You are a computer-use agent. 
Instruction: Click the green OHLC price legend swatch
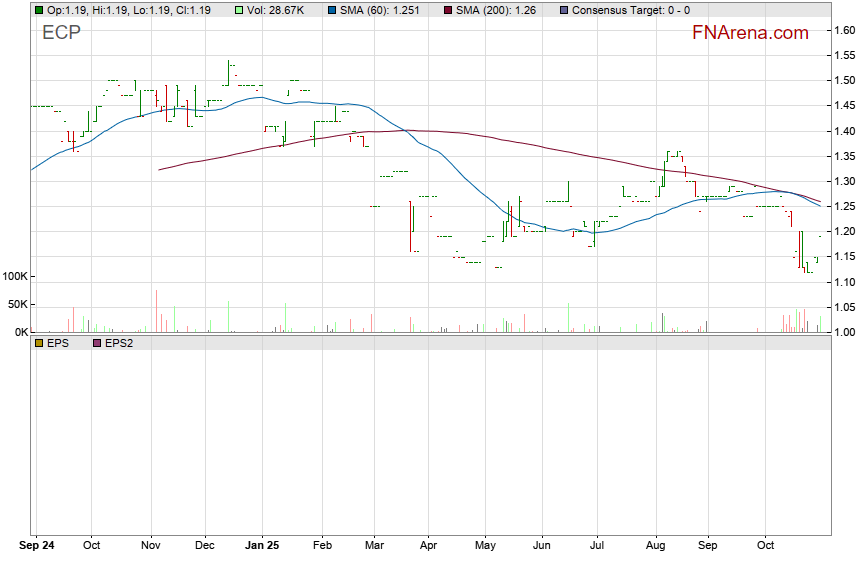pyautogui.click(x=38, y=10)
